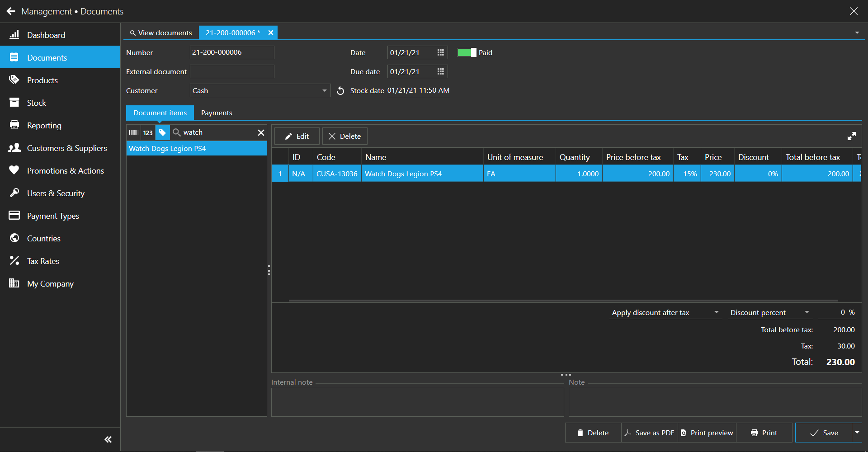The image size is (868, 452).
Task: Switch to the Payments tab
Action: (217, 113)
